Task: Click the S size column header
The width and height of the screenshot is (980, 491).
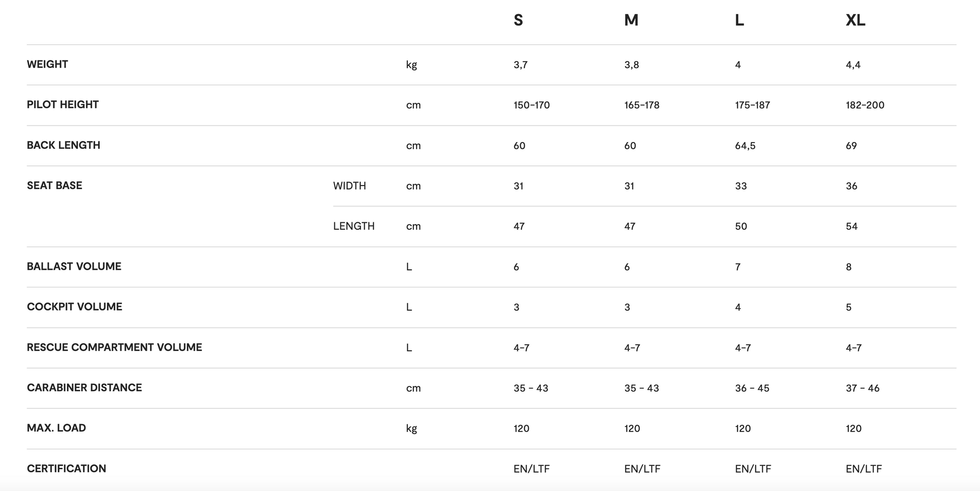Action: (518, 20)
